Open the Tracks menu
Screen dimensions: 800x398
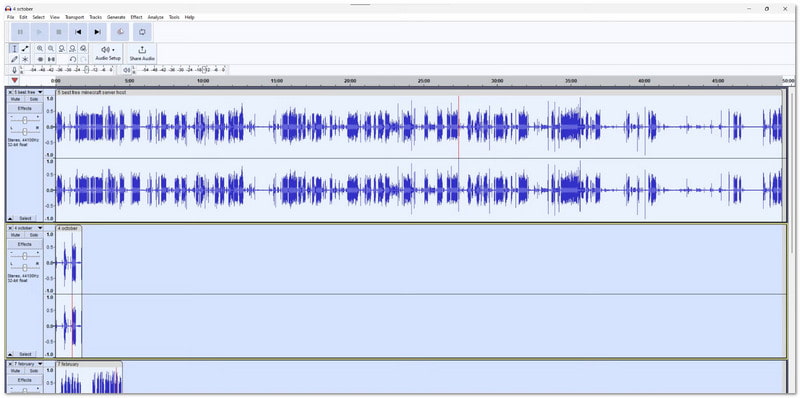[95, 17]
